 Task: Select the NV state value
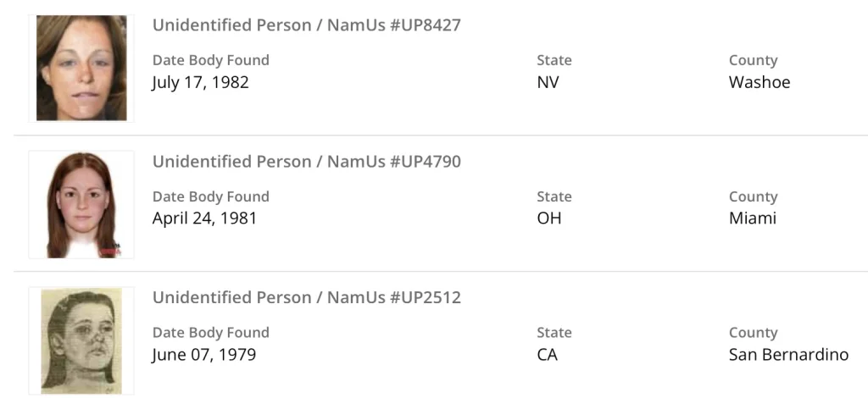pyautogui.click(x=548, y=83)
